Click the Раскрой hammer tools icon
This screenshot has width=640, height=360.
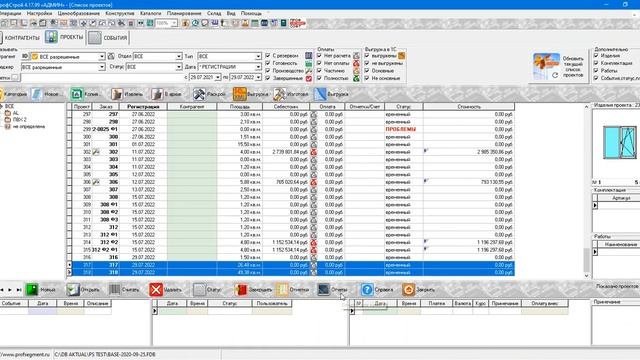(x=199, y=94)
